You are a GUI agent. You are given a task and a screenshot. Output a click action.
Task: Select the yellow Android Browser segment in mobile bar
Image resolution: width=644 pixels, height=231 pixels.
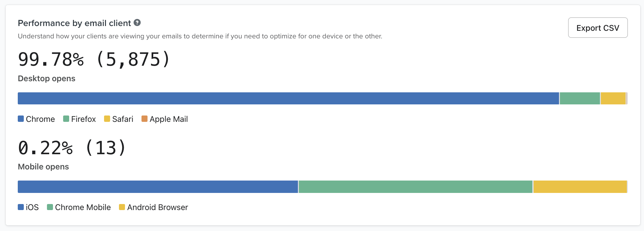[x=580, y=187]
